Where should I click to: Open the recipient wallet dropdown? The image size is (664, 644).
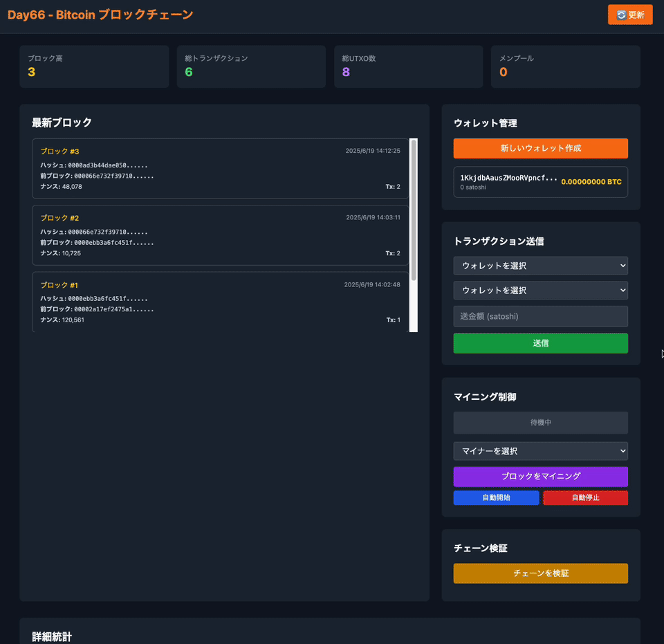[x=540, y=291]
